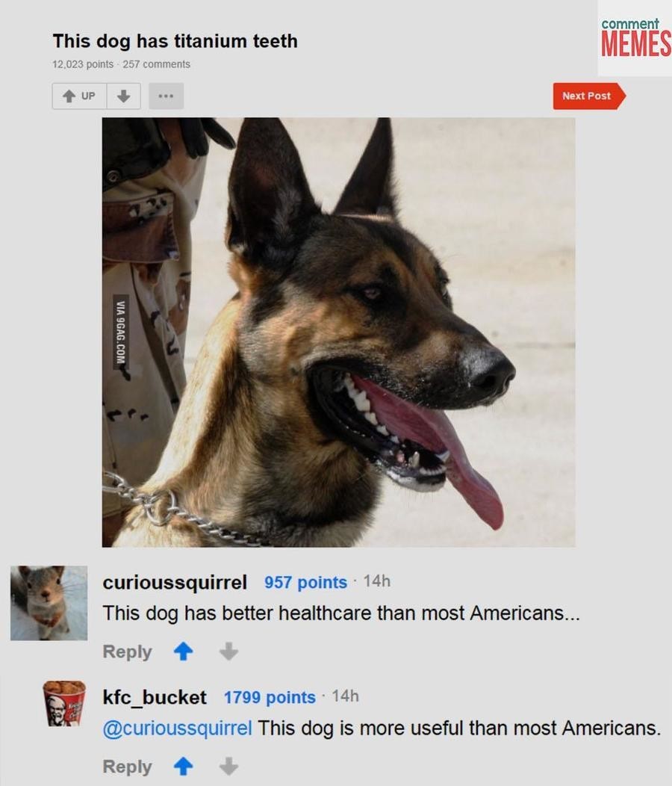Viewport: 672px width, 786px height.
Task: Downvote curioussquirrel's comment
Action: point(228,652)
